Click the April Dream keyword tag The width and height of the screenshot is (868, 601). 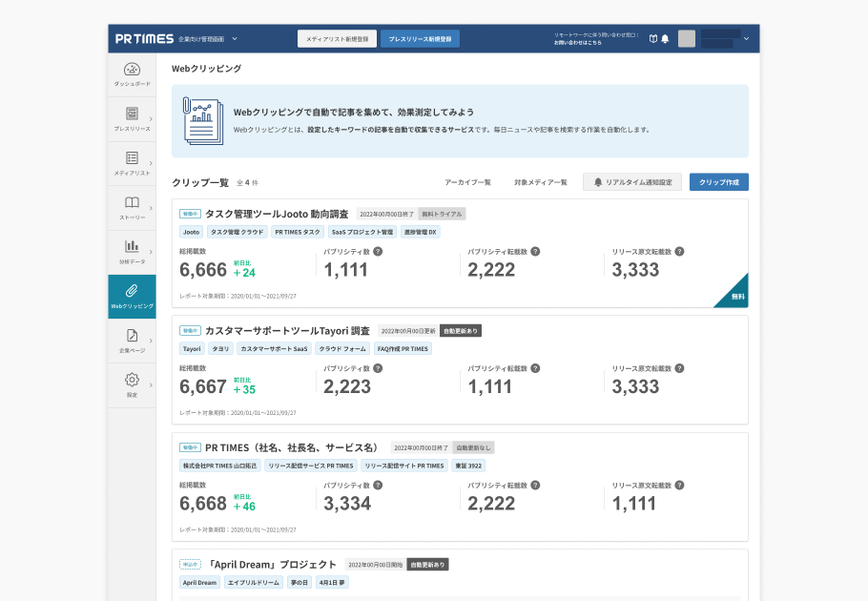click(x=199, y=582)
